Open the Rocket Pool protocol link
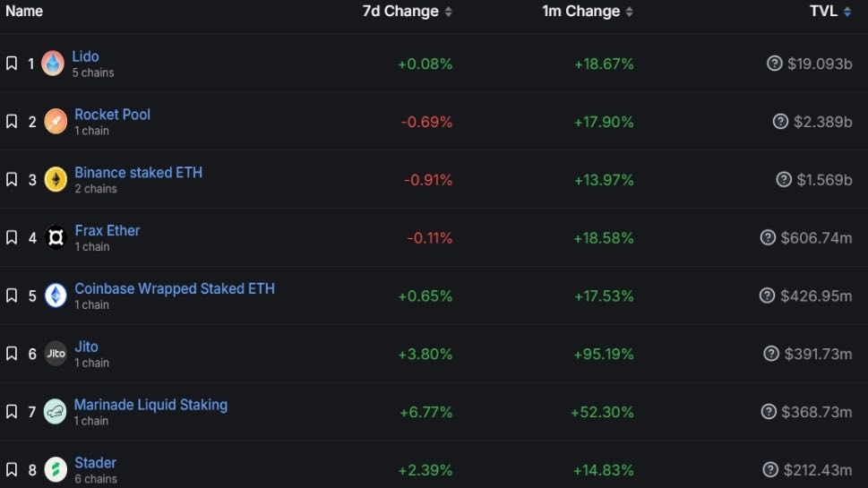This screenshot has height=488, width=868. point(112,115)
